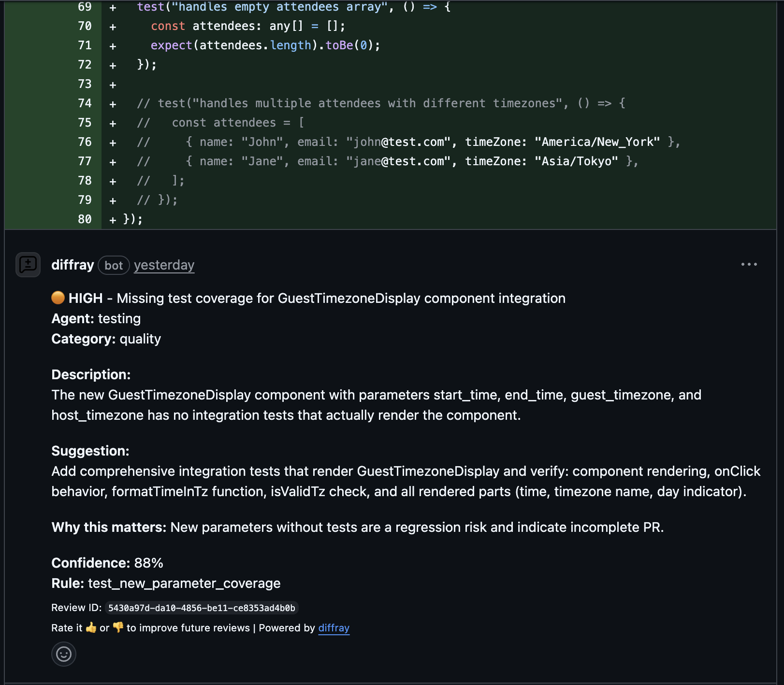This screenshot has width=784, height=685.
Task: Click the diffray bot avatar icon
Action: (28, 265)
